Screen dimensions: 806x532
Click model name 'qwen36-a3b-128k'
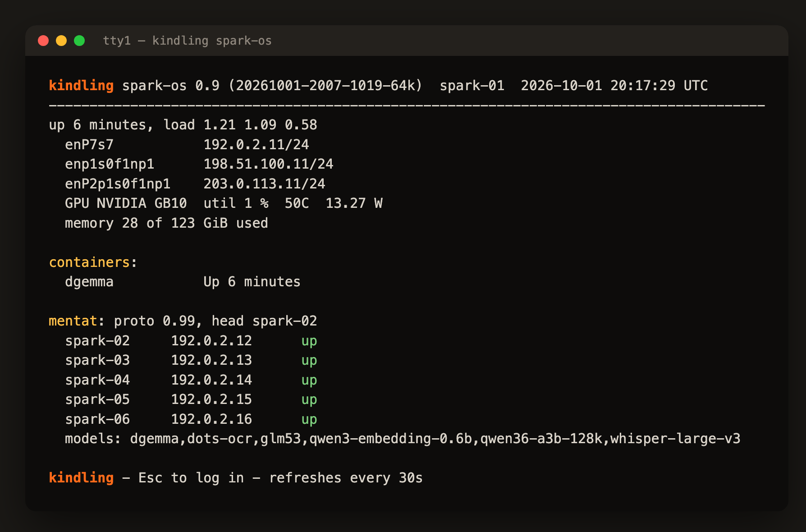(x=541, y=439)
